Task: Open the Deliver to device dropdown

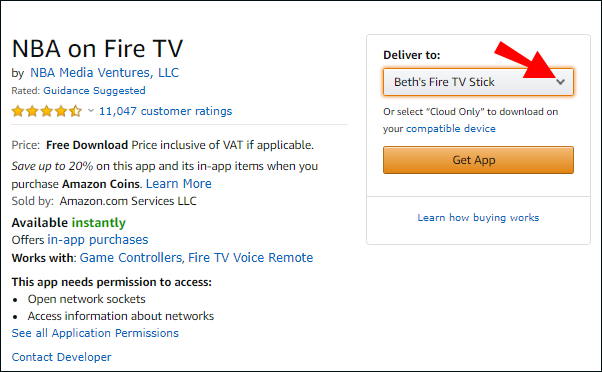Action: click(478, 82)
